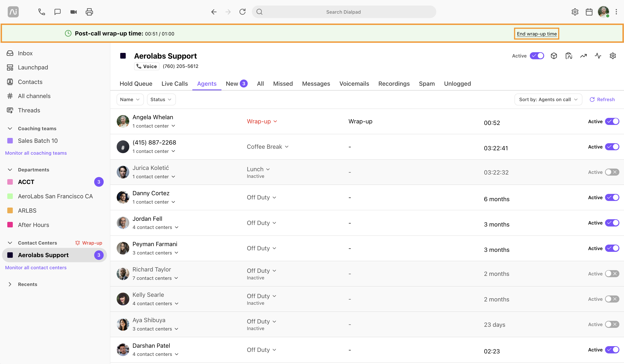Toggle Peyman Farmani's Active switch
The image size is (624, 364).
[x=612, y=248]
